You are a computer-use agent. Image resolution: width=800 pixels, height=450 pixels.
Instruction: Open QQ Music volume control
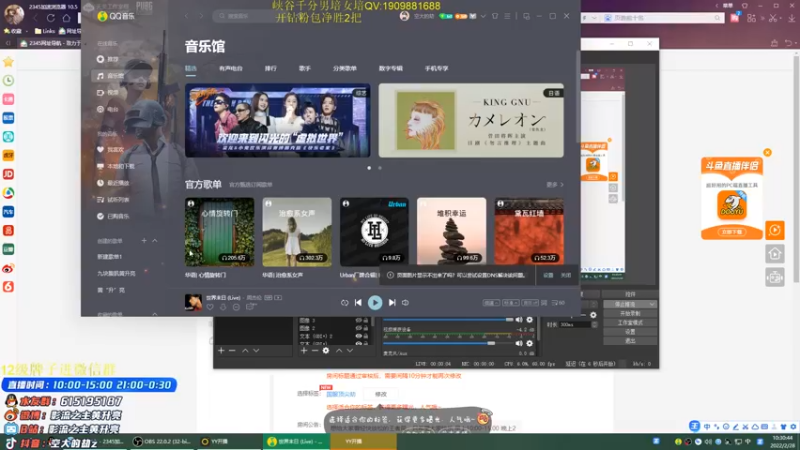[406, 303]
